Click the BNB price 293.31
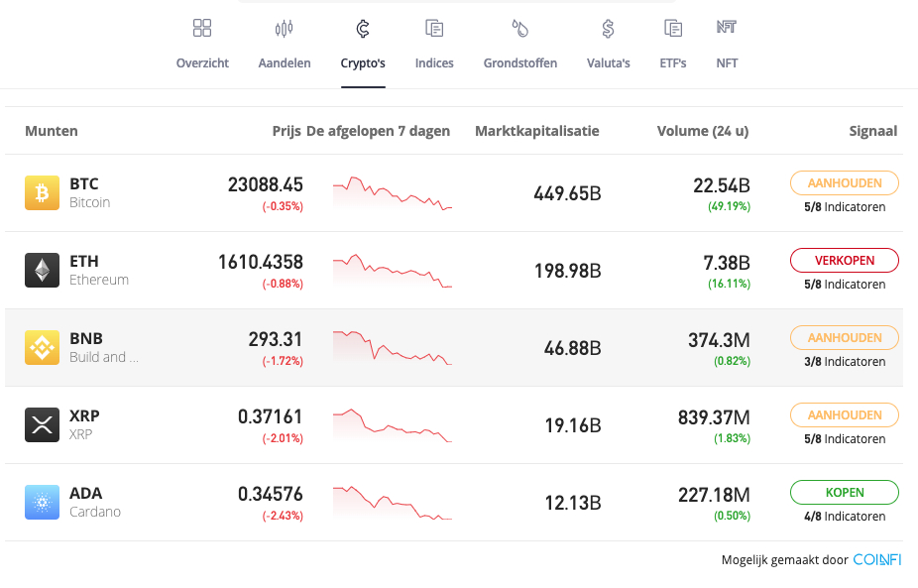This screenshot has height=588, width=918. 276,339
